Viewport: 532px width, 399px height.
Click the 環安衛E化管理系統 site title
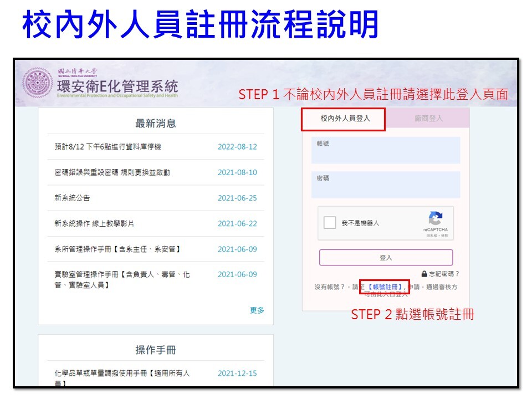pyautogui.click(x=117, y=87)
